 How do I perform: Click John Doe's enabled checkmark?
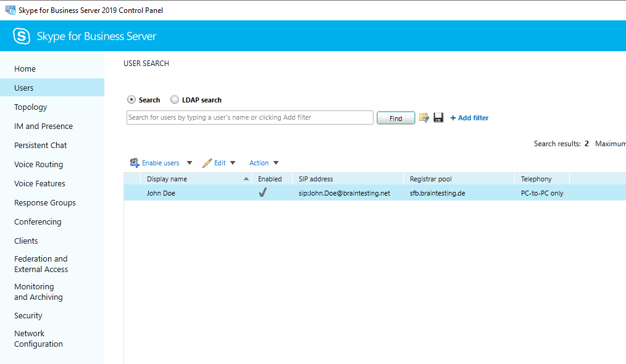tap(262, 193)
